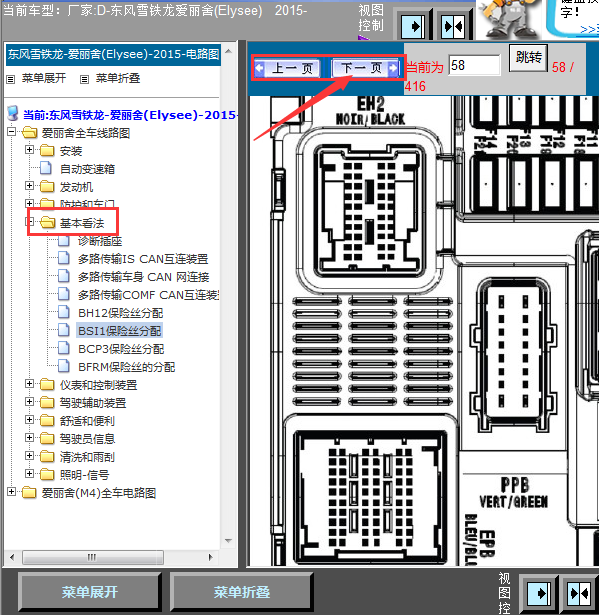
Task: Expand the 驾驶员信息 folder
Action: click(x=29, y=438)
